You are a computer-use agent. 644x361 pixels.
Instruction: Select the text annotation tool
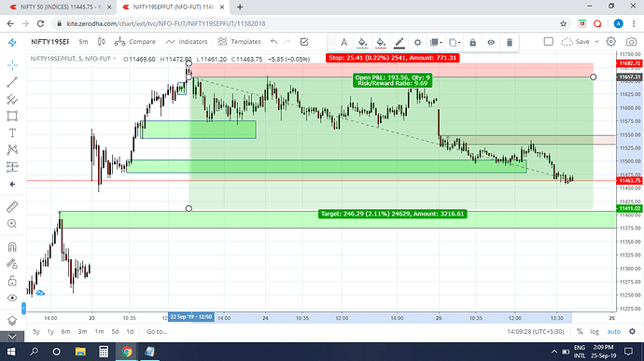pyautogui.click(x=12, y=133)
